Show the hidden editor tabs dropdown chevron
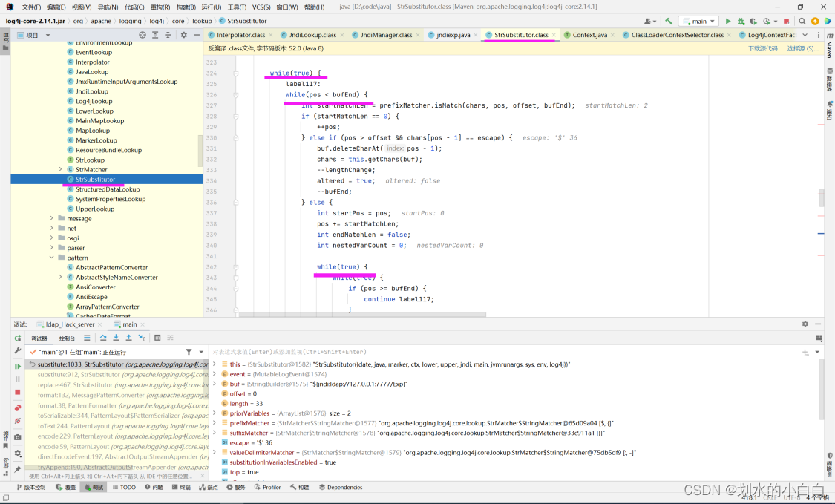 [x=805, y=35]
